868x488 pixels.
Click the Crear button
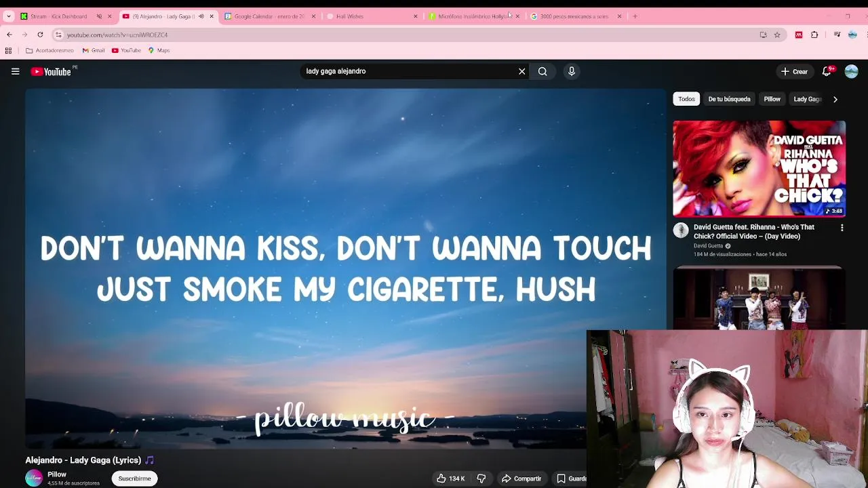[794, 71]
